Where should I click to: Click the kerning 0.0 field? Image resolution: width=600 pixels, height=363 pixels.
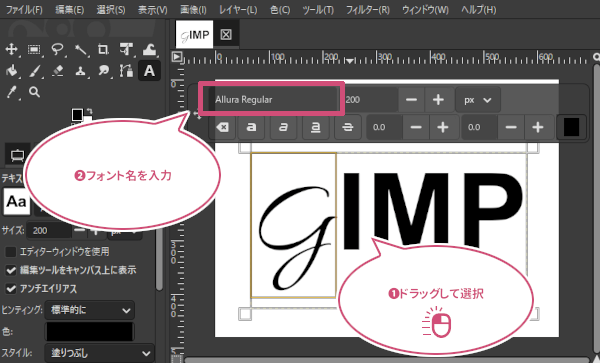tap(479, 127)
